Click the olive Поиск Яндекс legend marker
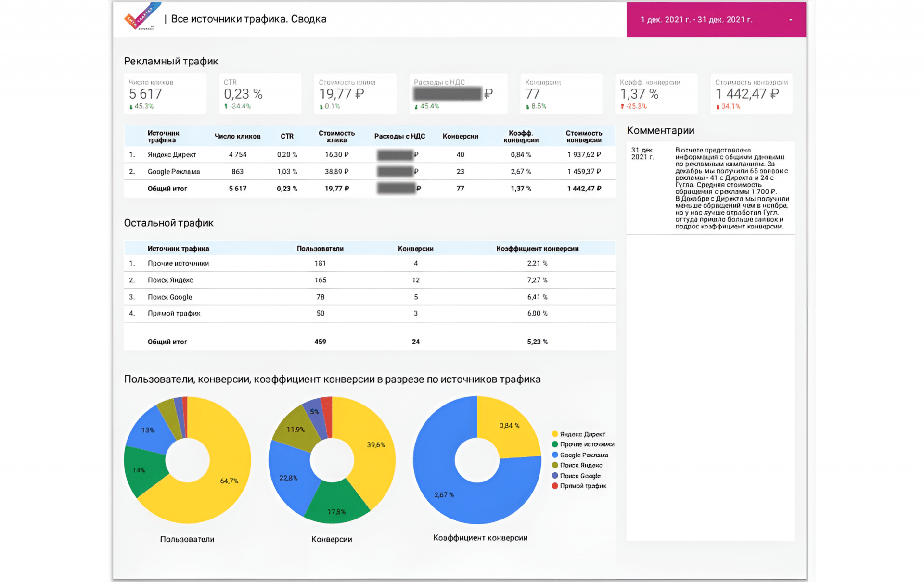 (x=555, y=465)
